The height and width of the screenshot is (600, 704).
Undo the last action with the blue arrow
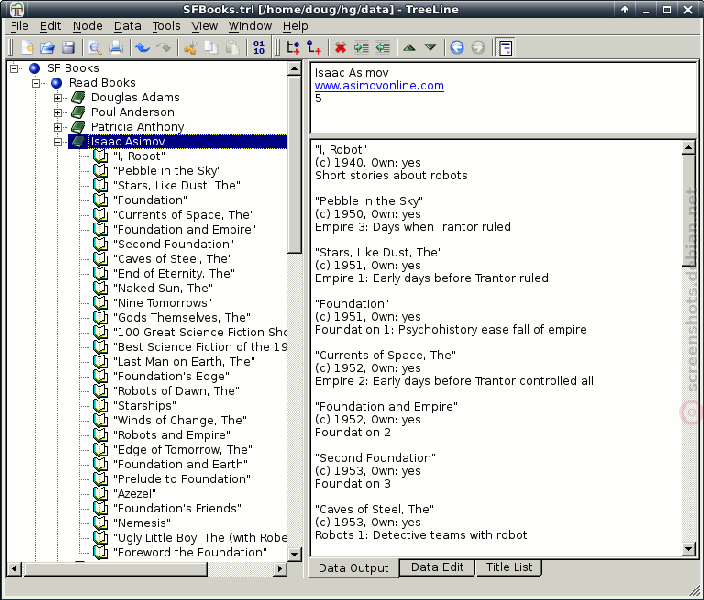(x=143, y=48)
